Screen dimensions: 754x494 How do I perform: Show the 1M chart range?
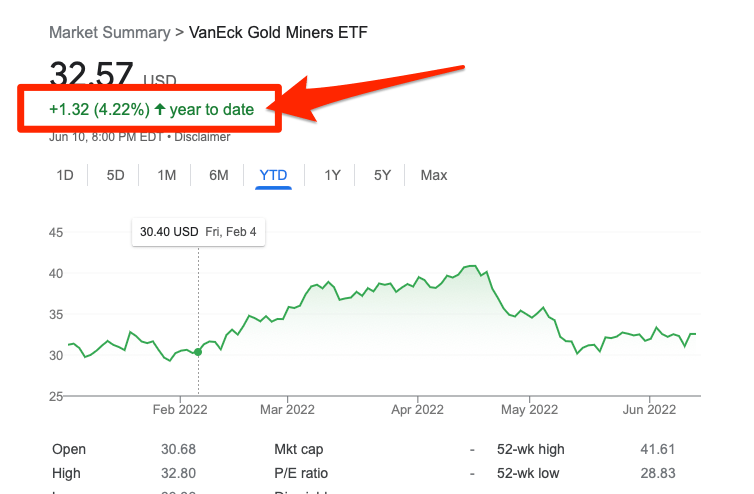tap(167, 175)
